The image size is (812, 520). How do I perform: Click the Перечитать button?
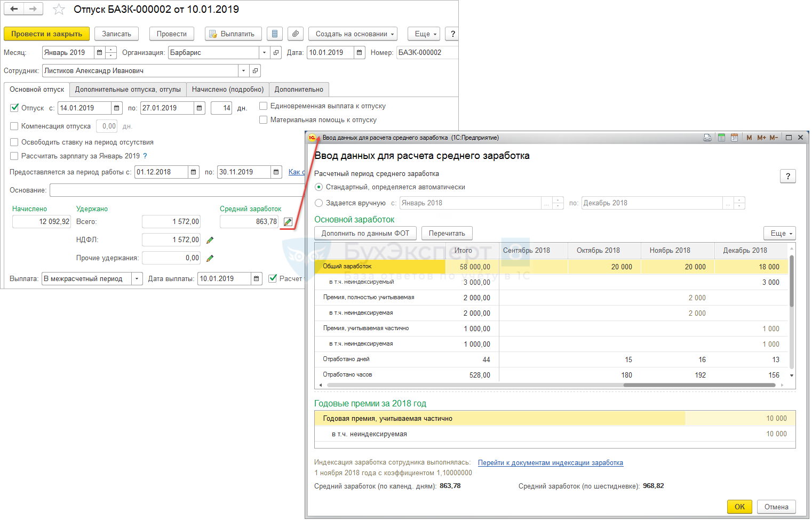pos(447,233)
